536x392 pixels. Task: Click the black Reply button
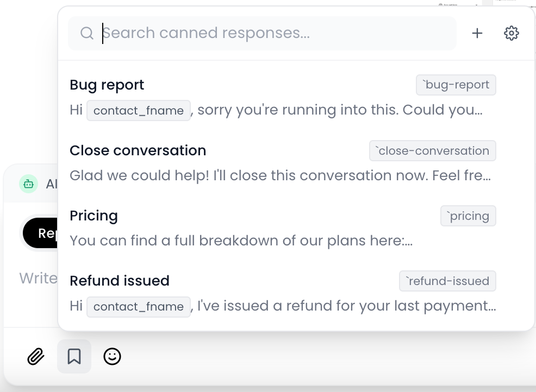(x=40, y=233)
